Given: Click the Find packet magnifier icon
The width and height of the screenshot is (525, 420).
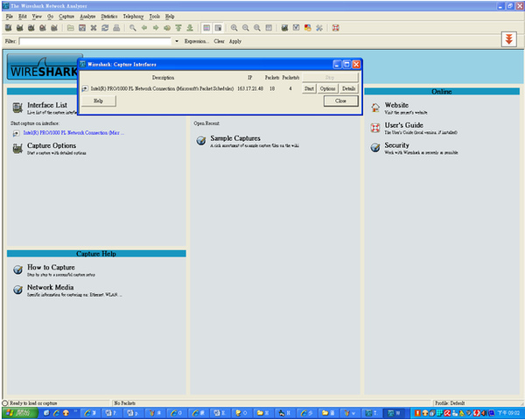Looking at the screenshot, I should coord(133,28).
